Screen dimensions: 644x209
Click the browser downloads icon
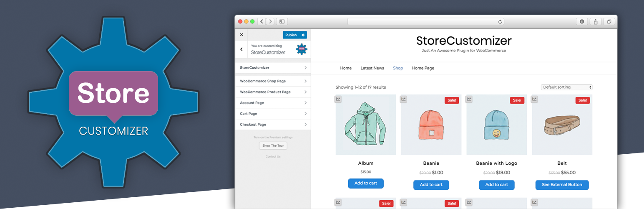coord(582,22)
